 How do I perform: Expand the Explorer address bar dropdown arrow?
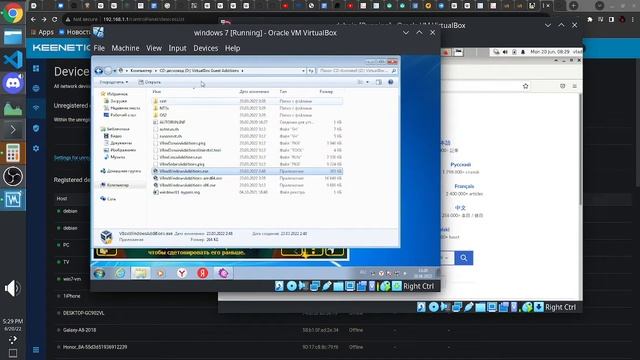[303, 71]
